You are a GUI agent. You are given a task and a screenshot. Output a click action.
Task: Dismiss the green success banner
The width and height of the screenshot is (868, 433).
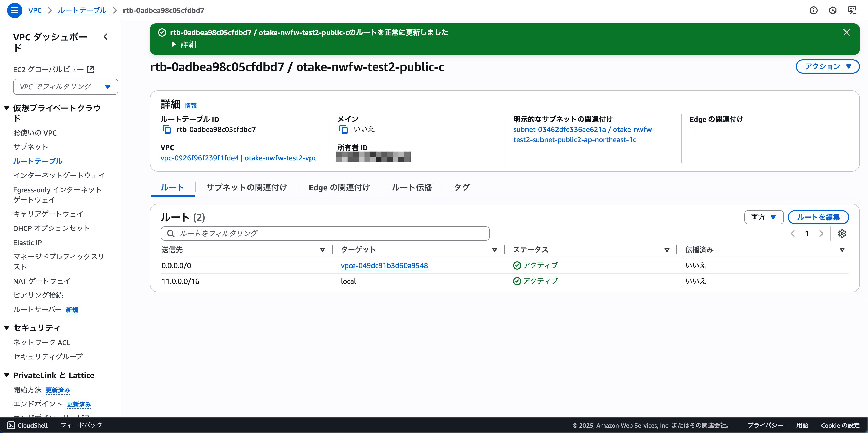(x=846, y=32)
